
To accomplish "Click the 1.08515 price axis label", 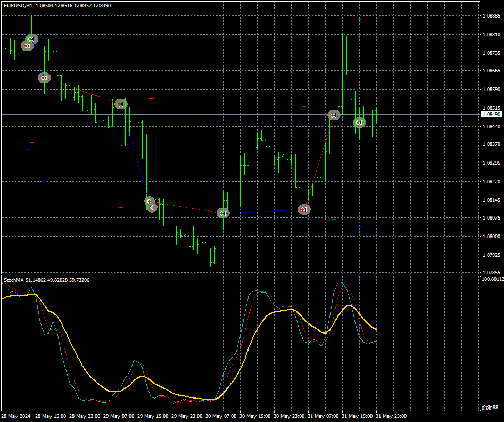I will [x=491, y=108].
